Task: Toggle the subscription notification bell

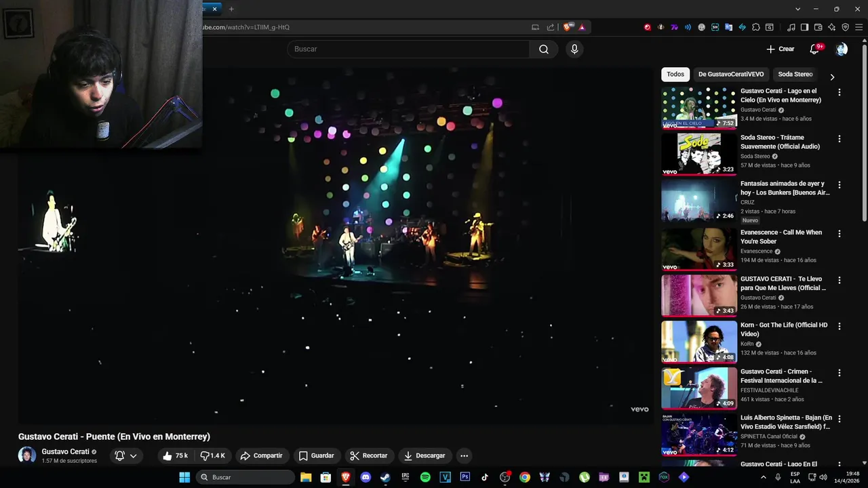Action: point(120,455)
